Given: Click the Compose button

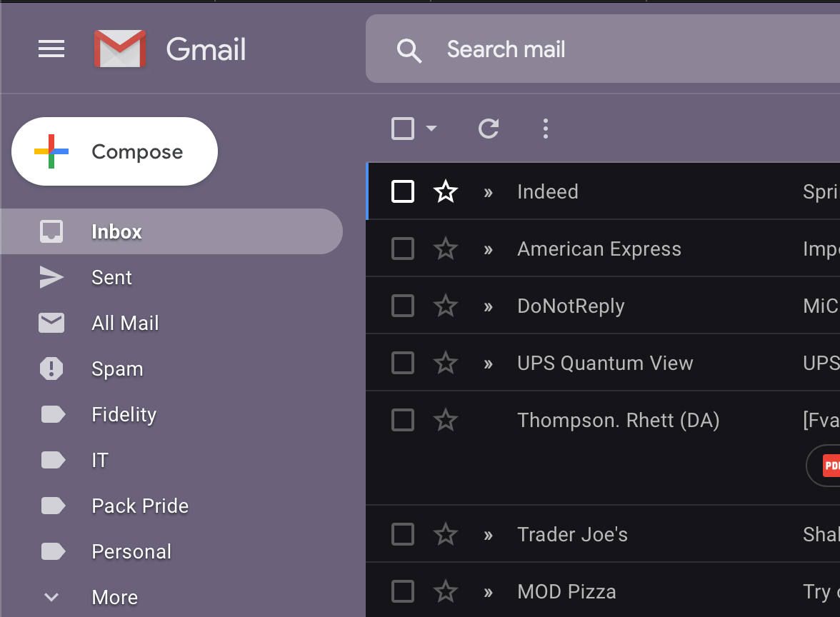Looking at the screenshot, I should [114, 151].
